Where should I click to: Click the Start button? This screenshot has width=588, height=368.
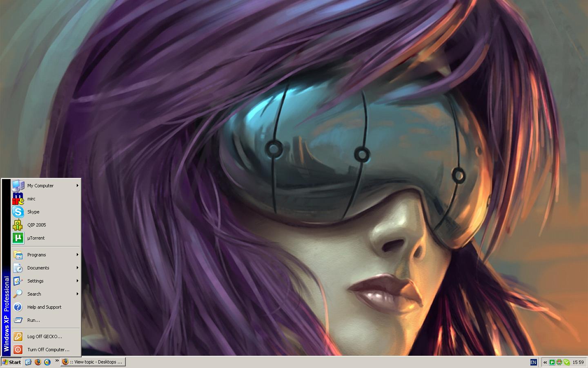point(11,362)
